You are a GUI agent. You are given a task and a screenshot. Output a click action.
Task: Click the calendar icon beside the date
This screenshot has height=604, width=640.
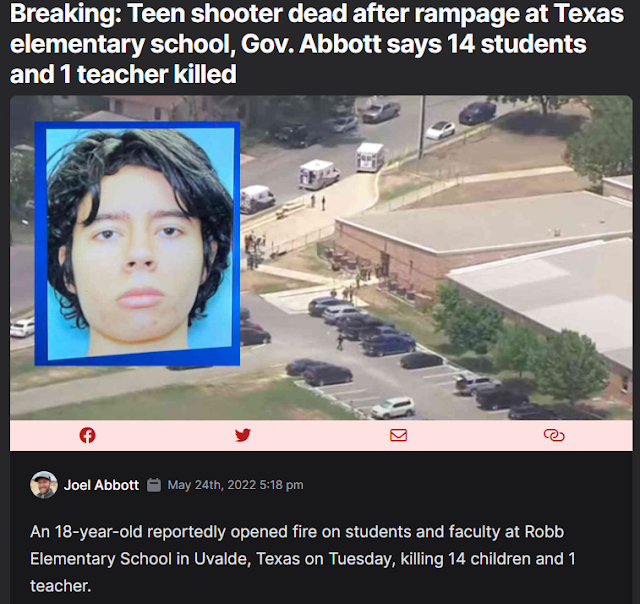tap(153, 485)
